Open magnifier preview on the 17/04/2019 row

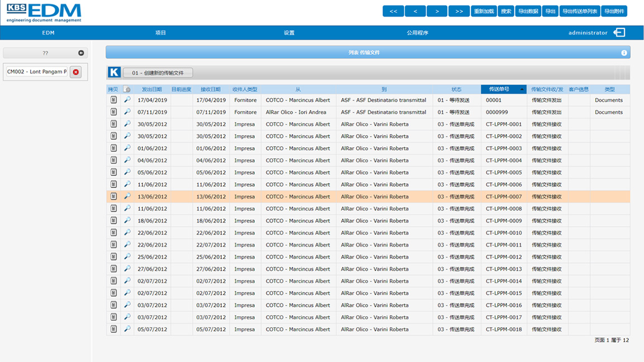tap(127, 100)
